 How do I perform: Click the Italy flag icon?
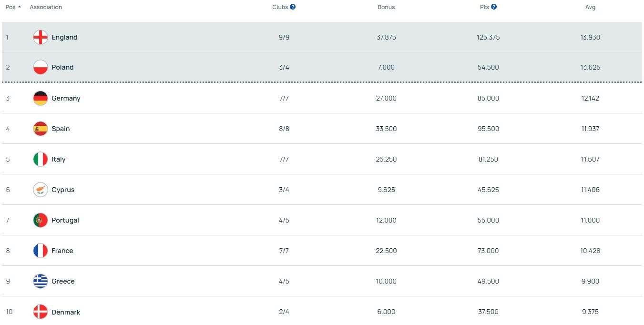(x=41, y=159)
